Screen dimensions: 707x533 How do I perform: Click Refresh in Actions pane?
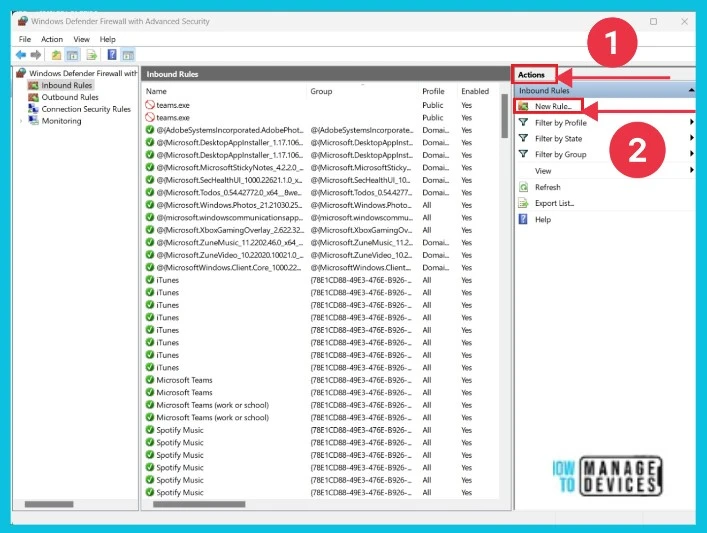[547, 187]
